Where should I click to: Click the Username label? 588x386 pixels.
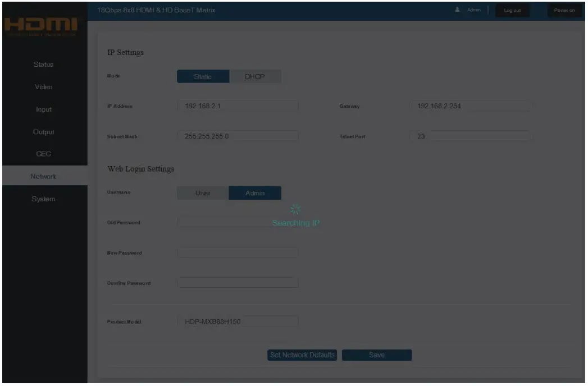tap(119, 192)
